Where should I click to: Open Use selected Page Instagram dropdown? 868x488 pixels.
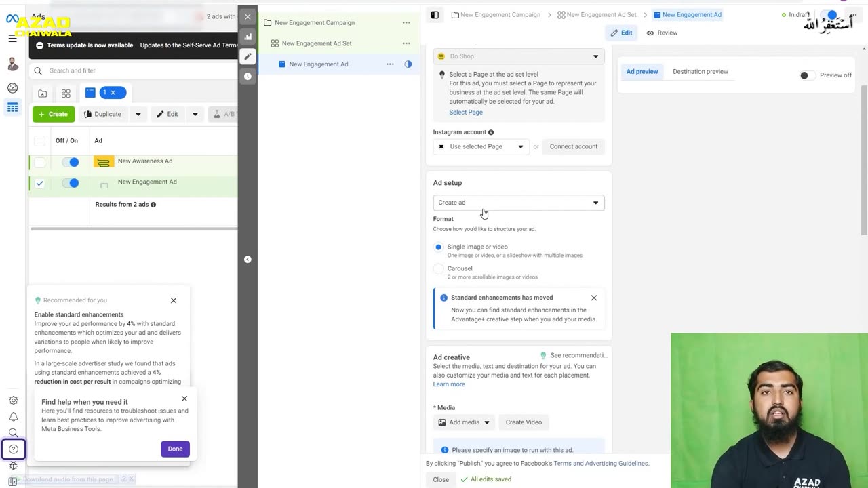pos(481,146)
